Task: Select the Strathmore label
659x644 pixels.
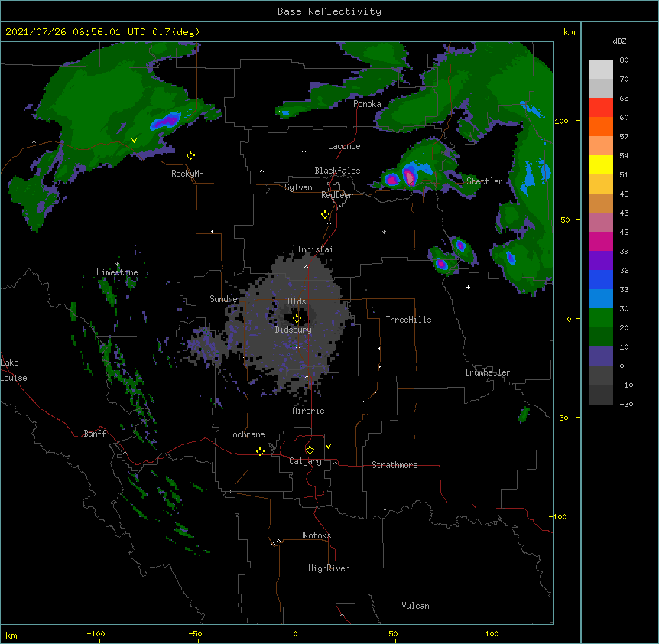Action: (x=394, y=465)
